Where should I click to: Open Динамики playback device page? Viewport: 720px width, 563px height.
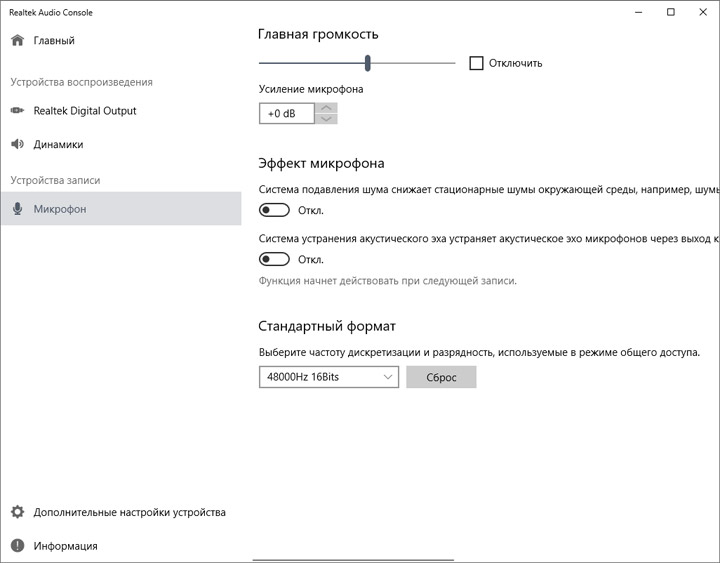[x=58, y=144]
